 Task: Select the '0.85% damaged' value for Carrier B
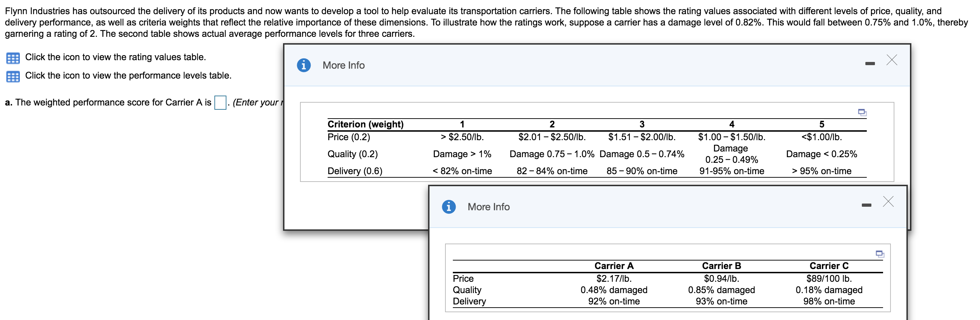pos(722,290)
